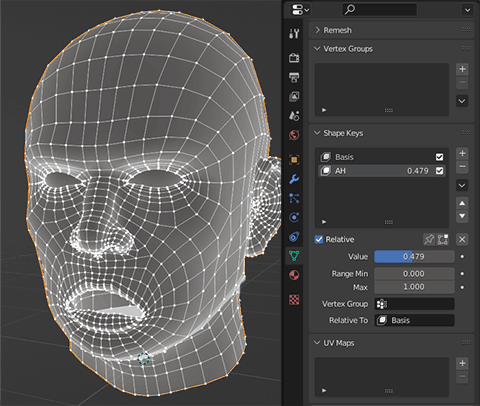Open the Physics properties tab
The height and width of the screenshot is (406, 480).
point(294,217)
